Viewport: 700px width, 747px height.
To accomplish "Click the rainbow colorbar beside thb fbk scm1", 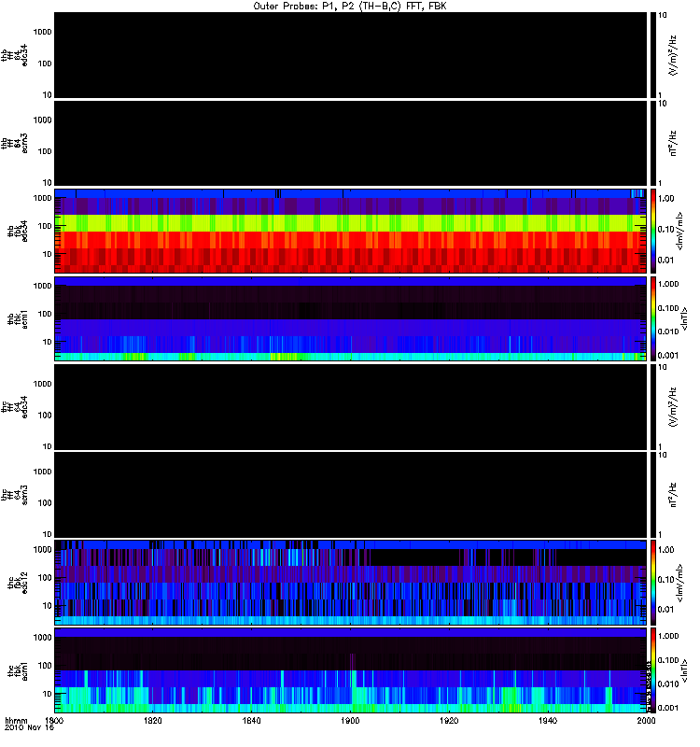I will click(653, 318).
